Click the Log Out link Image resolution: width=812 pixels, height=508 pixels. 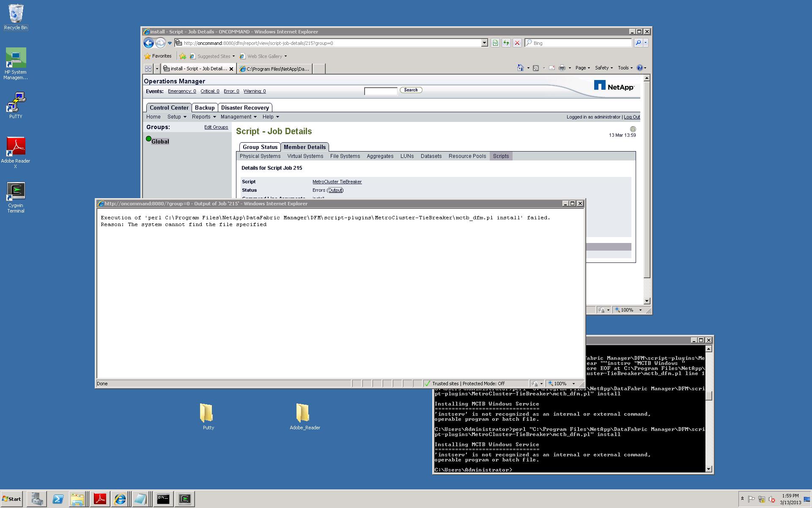click(x=631, y=117)
